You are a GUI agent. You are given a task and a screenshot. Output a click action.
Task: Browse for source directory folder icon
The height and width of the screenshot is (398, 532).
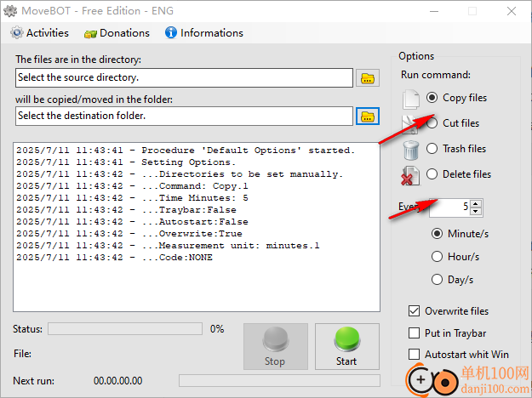[368, 78]
